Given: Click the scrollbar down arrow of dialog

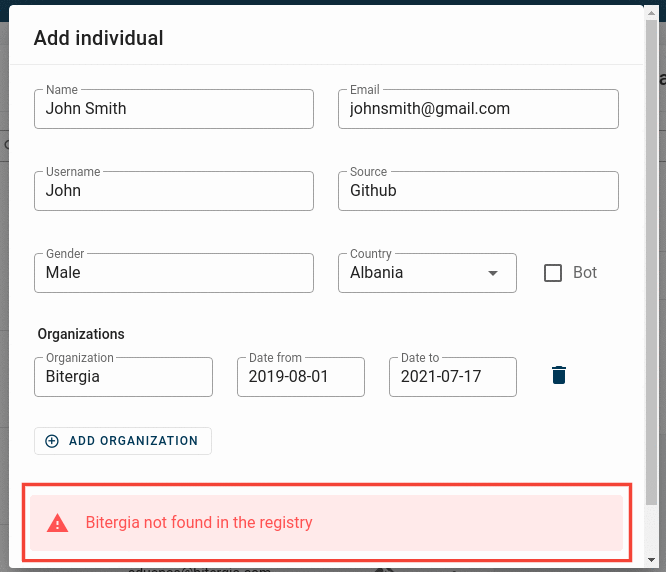Looking at the screenshot, I should (651, 560).
